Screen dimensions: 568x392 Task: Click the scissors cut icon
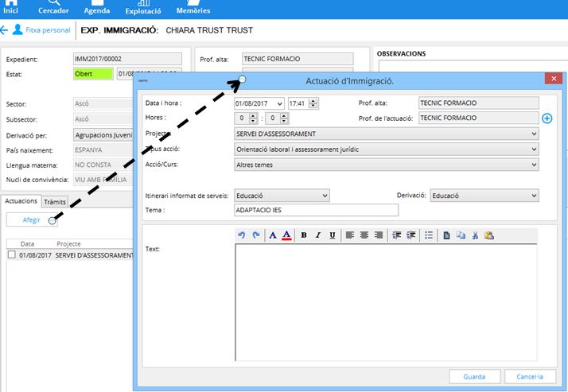click(x=475, y=235)
